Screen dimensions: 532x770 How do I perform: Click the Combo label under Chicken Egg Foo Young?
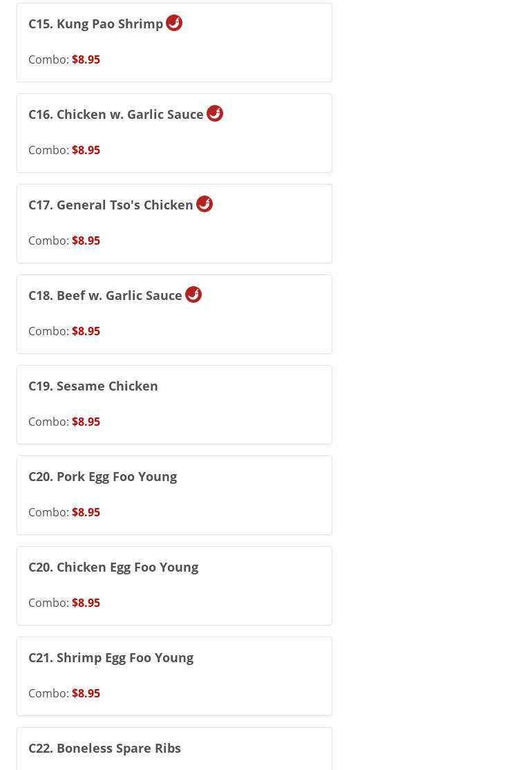pyautogui.click(x=48, y=603)
